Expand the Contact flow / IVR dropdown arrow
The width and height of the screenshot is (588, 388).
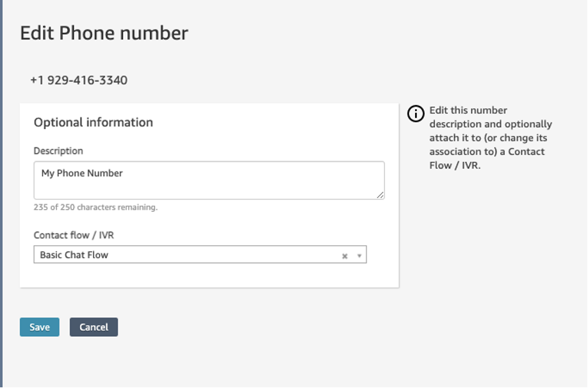[x=359, y=255]
